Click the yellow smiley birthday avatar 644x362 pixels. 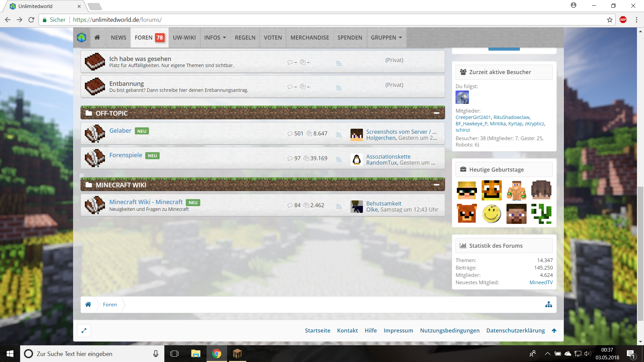point(491,214)
